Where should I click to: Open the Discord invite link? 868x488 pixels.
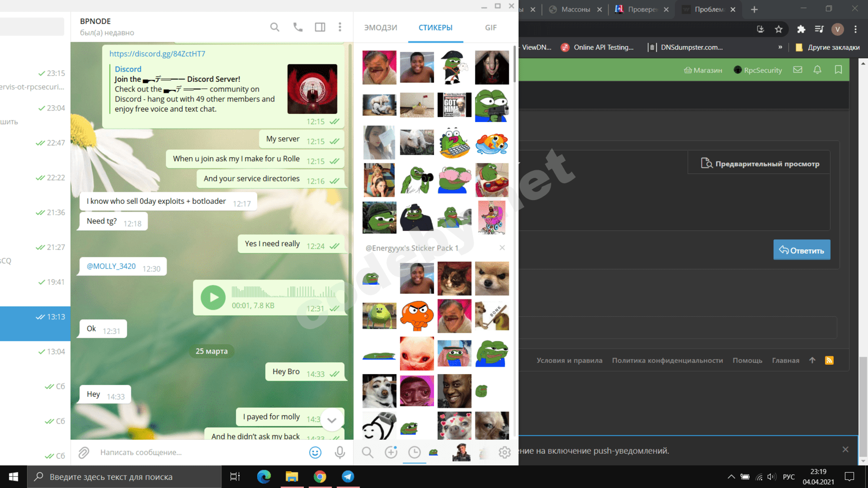point(157,54)
